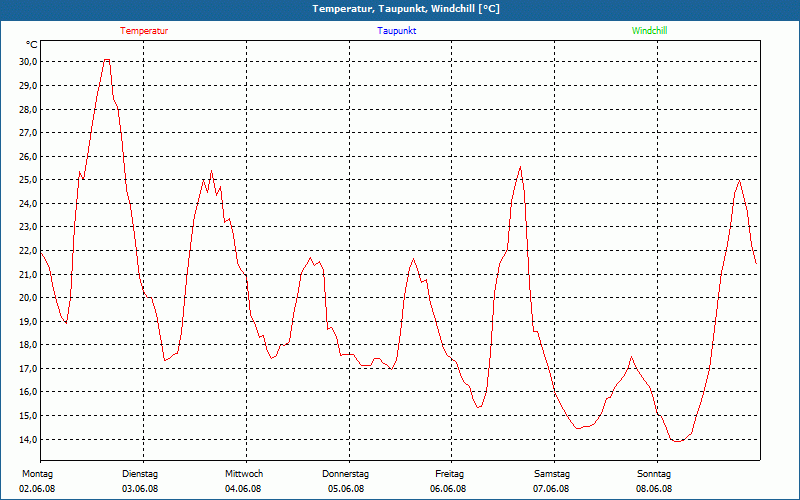This screenshot has width=800, height=500.
Task: Click the 24,0 y-axis value
Action: [29, 204]
